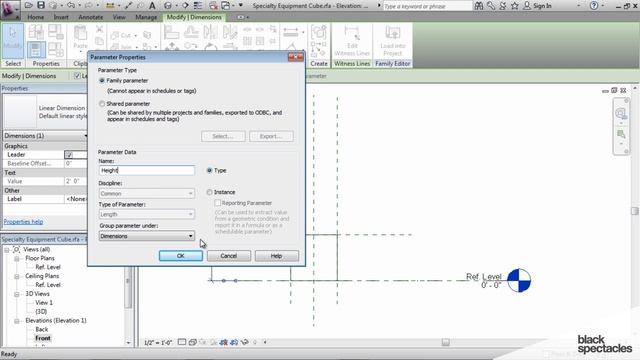This screenshot has height=360, width=640.
Task: Select the Modify arrow tool
Action: point(13,40)
